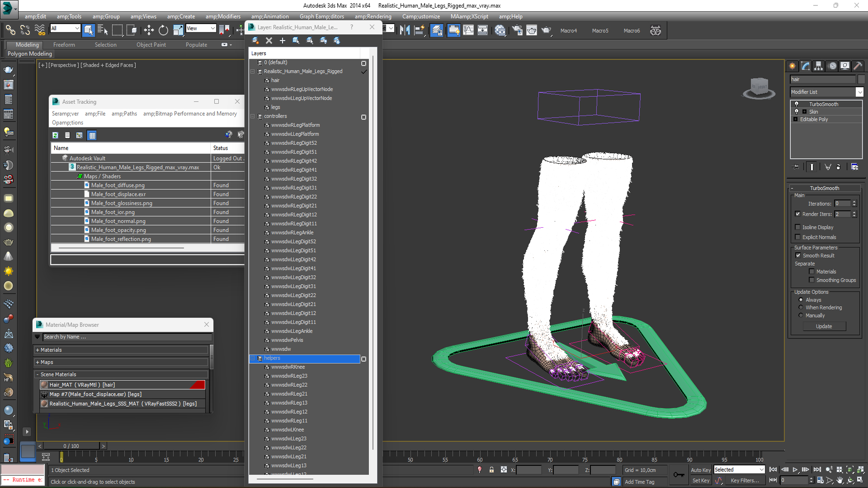The width and height of the screenshot is (868, 488).
Task: Click the Macro5 toolbar button
Action: point(600,31)
